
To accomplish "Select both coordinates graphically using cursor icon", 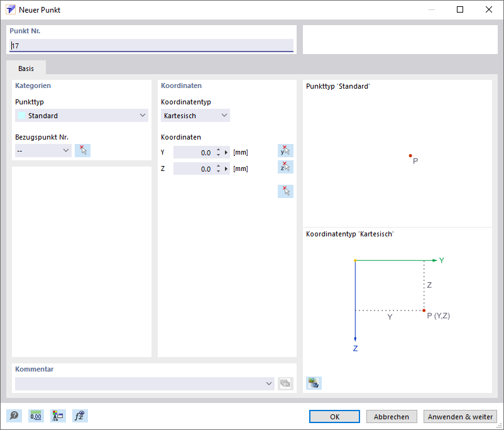I will (285, 191).
